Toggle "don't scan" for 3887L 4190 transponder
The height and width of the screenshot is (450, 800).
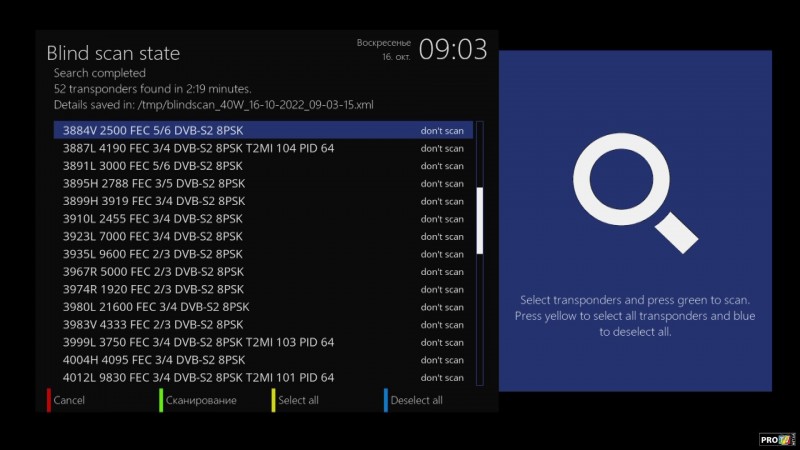click(x=441, y=148)
